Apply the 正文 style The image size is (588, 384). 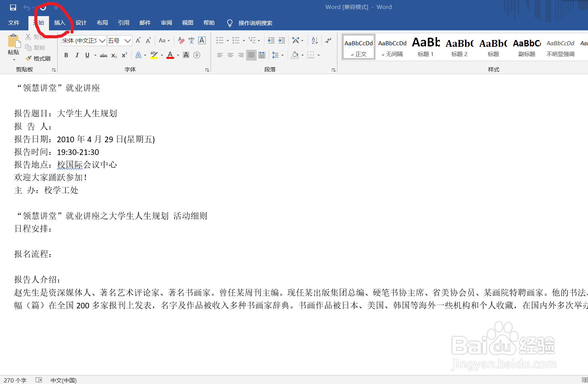(x=359, y=47)
